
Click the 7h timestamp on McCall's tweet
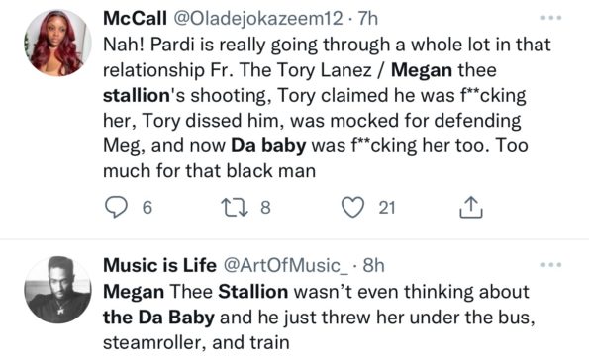point(367,18)
